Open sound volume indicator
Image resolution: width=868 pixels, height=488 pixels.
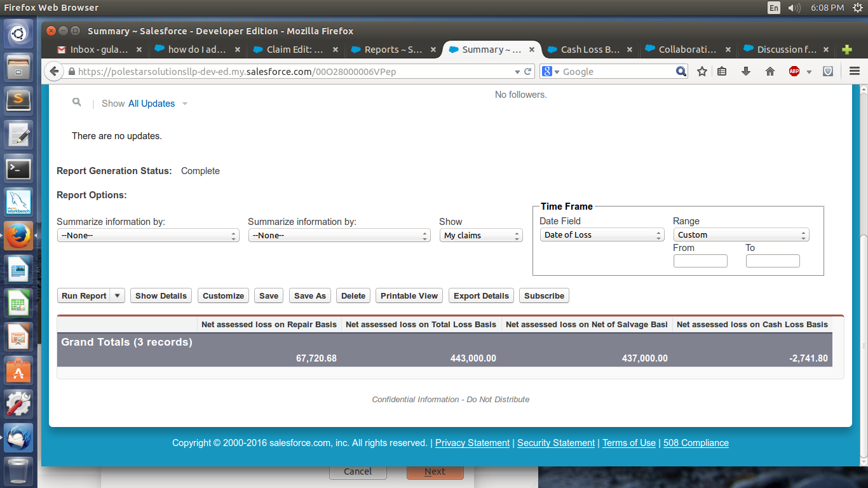click(x=794, y=8)
